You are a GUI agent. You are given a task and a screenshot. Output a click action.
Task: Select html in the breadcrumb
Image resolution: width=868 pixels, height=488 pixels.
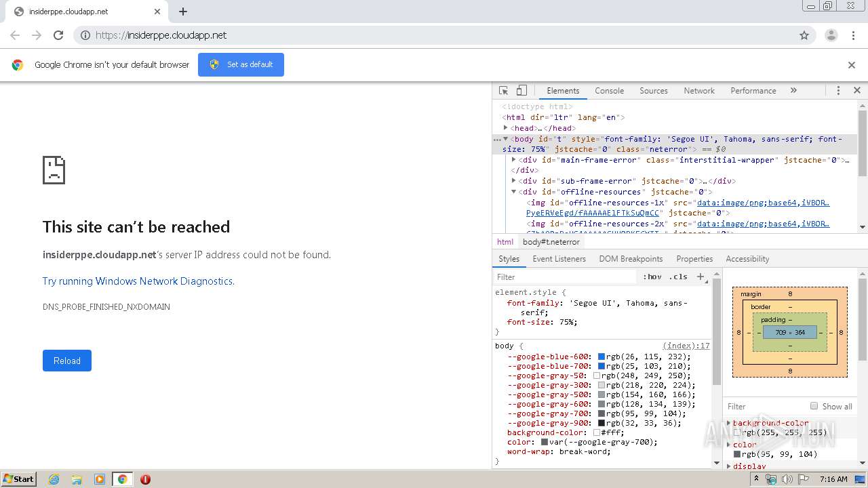point(505,242)
